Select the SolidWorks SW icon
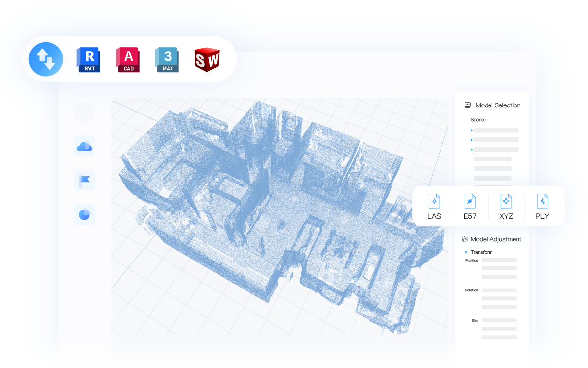Screen dimensions: 588x368 [x=207, y=60]
